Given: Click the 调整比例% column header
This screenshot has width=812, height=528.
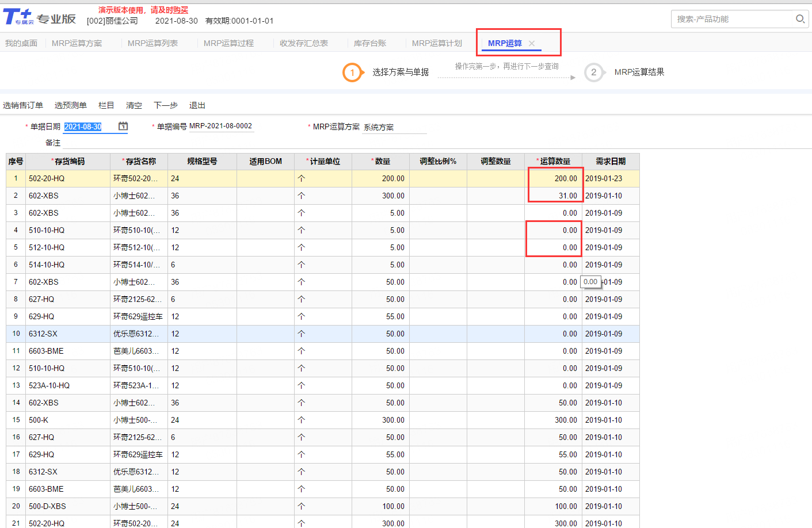Looking at the screenshot, I should pos(439,162).
